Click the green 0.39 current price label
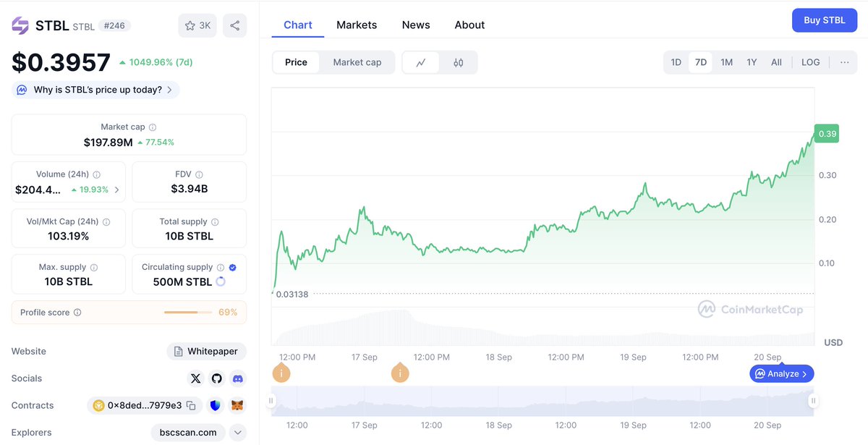Viewport: 868px width, 445px height. [826, 133]
